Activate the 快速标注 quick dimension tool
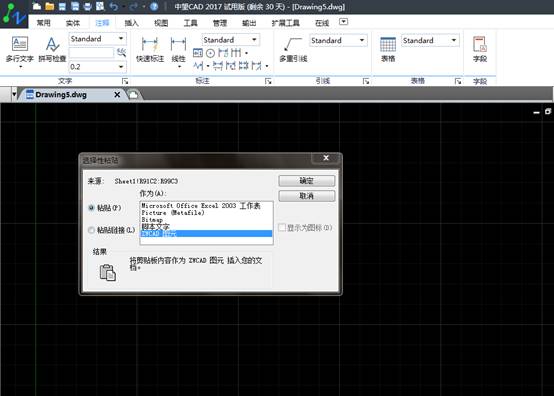The image size is (554, 396). pyautogui.click(x=150, y=49)
